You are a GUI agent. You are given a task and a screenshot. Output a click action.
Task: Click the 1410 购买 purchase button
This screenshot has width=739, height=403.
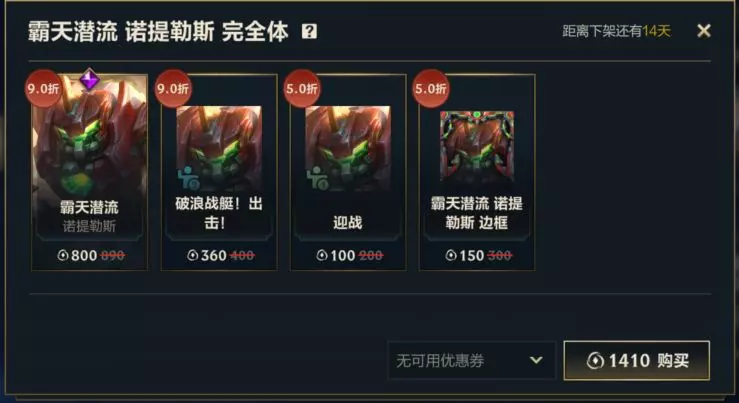(637, 361)
